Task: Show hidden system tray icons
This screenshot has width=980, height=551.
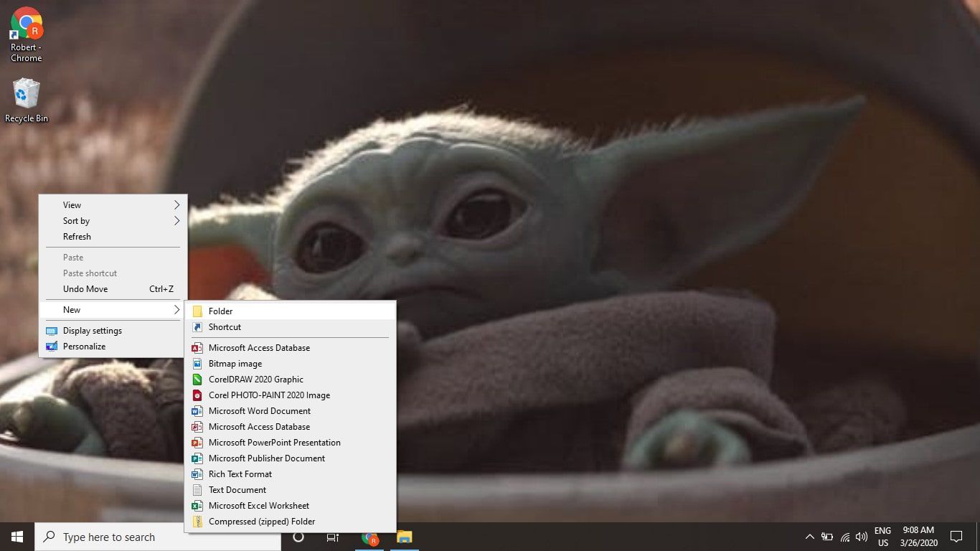Action: click(x=810, y=537)
